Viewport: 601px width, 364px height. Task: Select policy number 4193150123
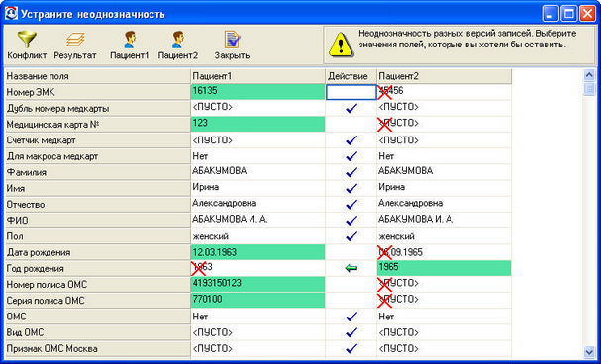click(x=258, y=285)
